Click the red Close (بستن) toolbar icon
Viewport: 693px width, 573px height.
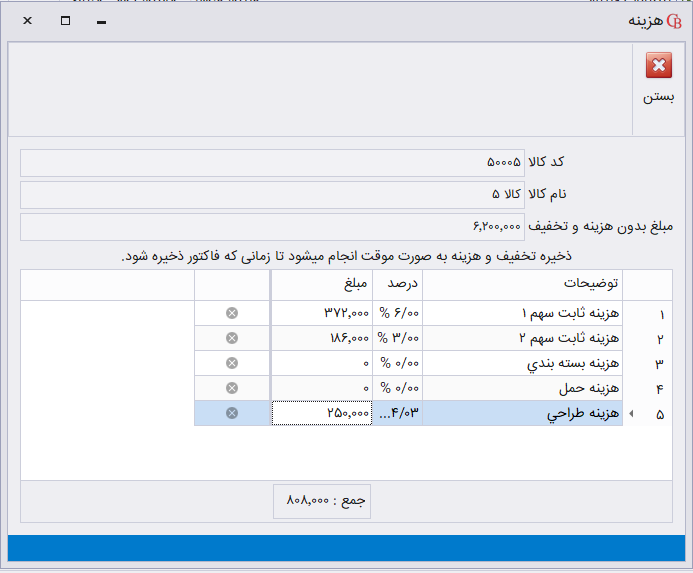point(658,67)
